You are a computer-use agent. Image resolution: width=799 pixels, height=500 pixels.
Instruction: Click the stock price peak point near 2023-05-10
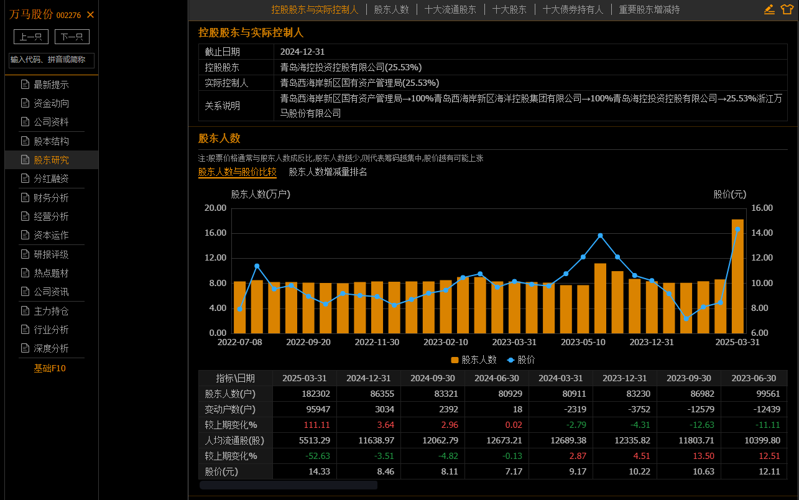coord(600,235)
